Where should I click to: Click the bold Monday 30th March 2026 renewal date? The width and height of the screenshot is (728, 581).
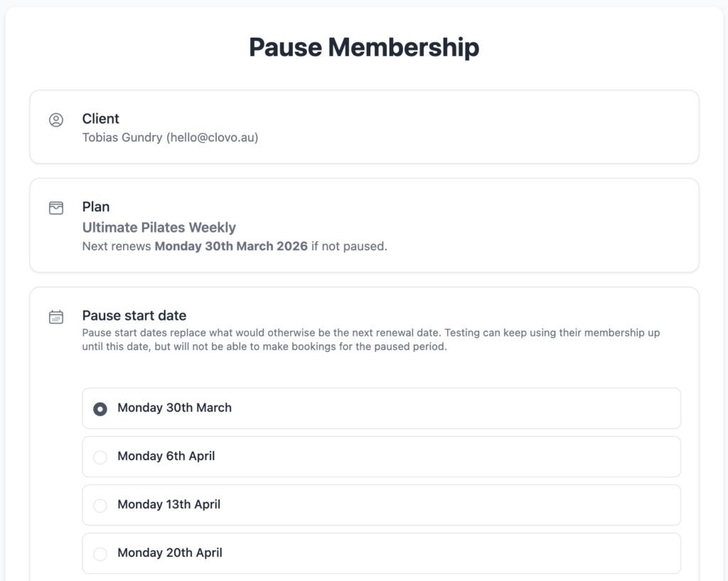click(x=231, y=247)
